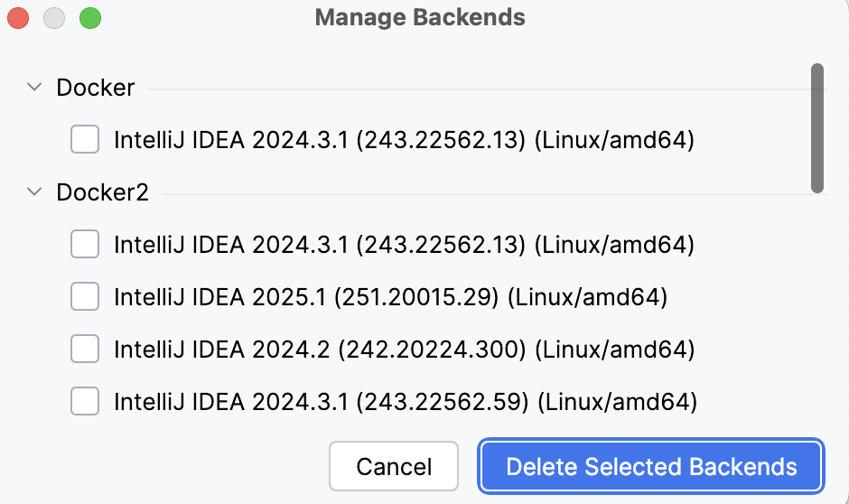Close the dialog with the red window button
The image size is (849, 504).
pyautogui.click(x=18, y=17)
